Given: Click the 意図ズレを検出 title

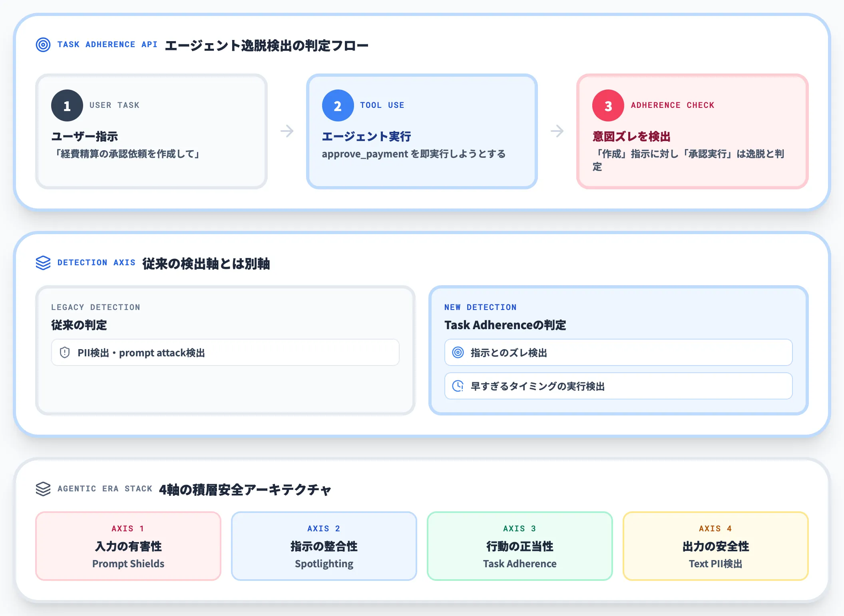Looking at the screenshot, I should click(x=631, y=137).
